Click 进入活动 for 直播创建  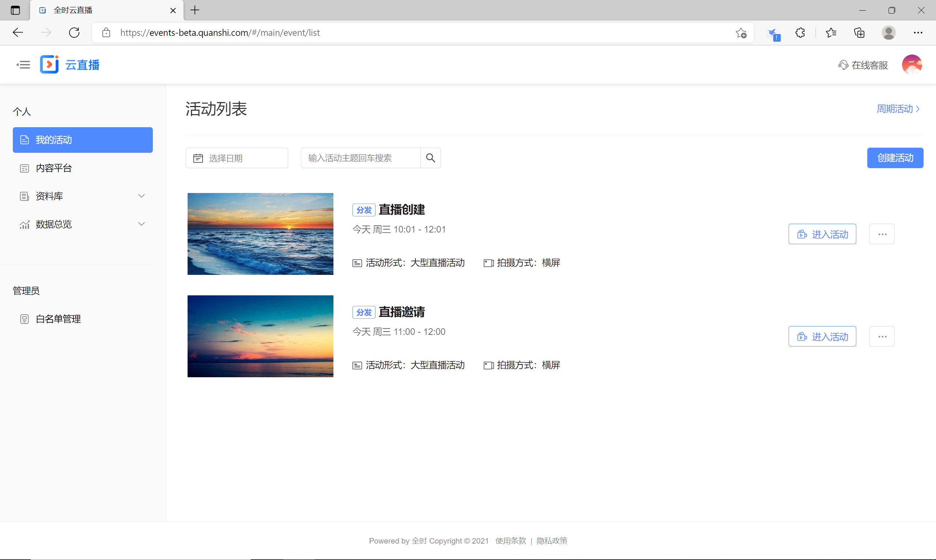point(822,234)
